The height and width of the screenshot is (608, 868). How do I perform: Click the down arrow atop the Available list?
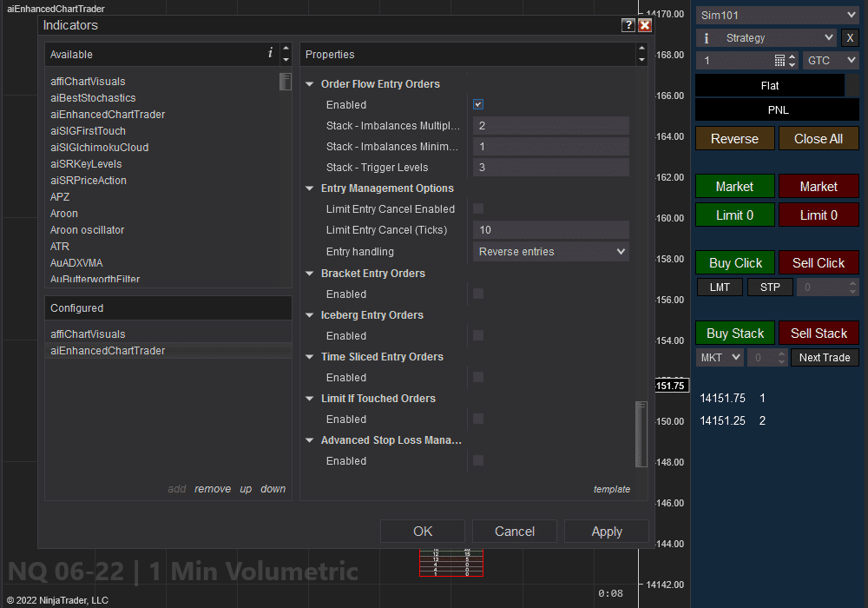click(x=286, y=61)
